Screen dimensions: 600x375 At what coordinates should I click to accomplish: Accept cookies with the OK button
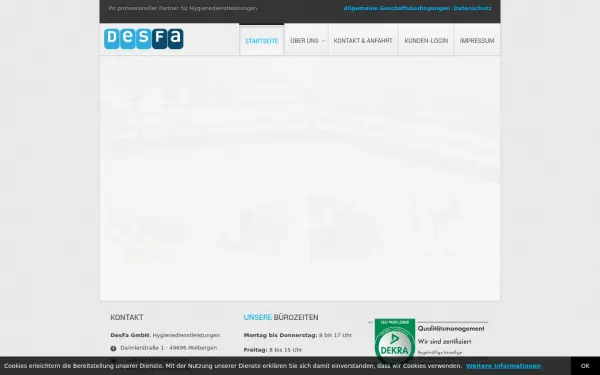tap(585, 366)
